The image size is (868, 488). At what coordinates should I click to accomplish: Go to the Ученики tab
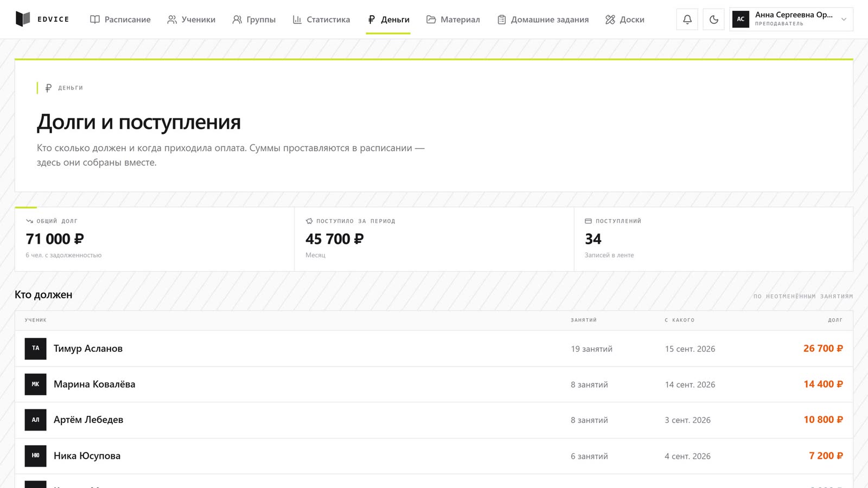191,20
